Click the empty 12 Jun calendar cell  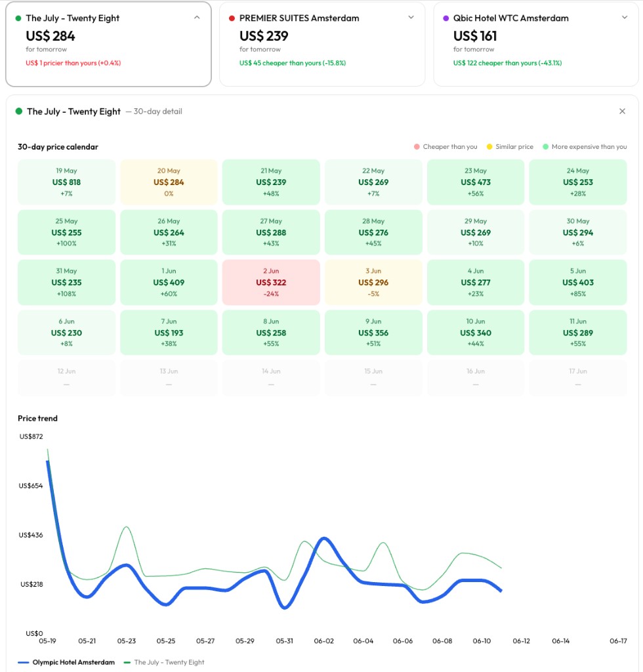pyautogui.click(x=66, y=377)
